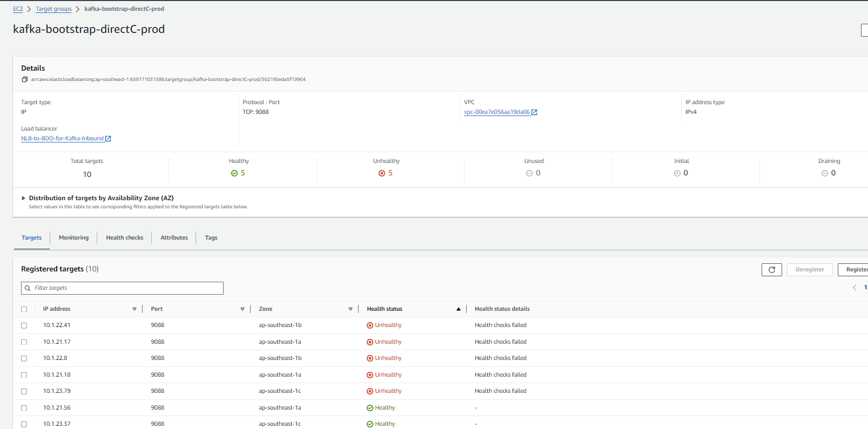868x429 pixels.
Task: Click the Total targets value 10
Action: 87,174
